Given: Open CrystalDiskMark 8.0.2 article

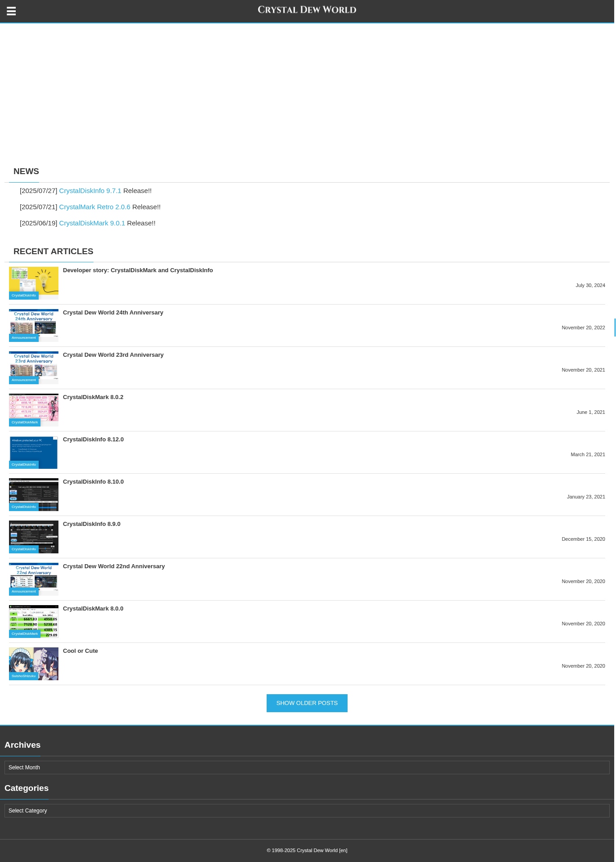Looking at the screenshot, I should 93,397.
